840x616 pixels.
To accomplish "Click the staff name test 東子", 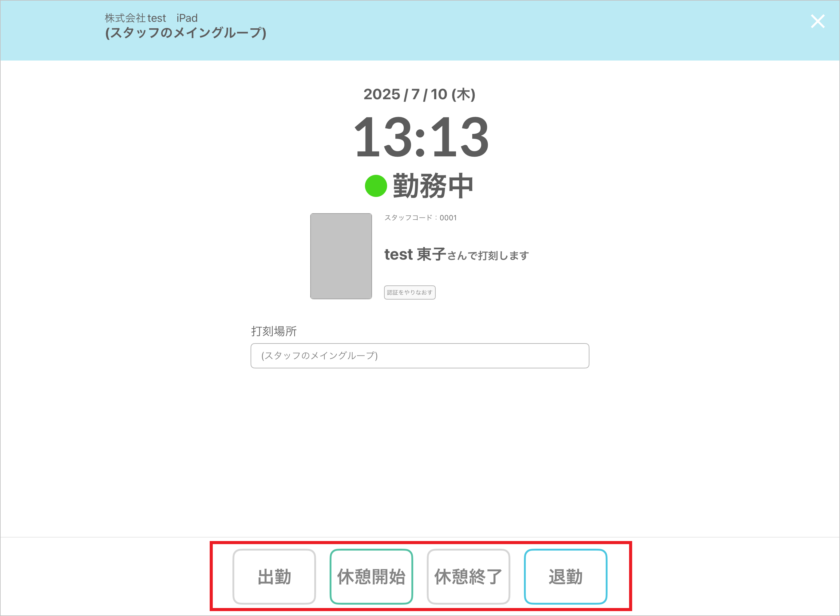I will (x=415, y=255).
